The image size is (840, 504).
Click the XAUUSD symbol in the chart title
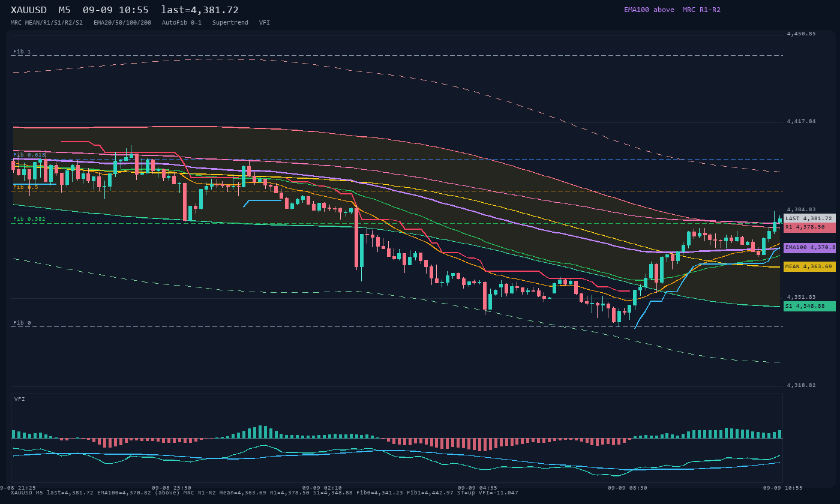[29, 10]
